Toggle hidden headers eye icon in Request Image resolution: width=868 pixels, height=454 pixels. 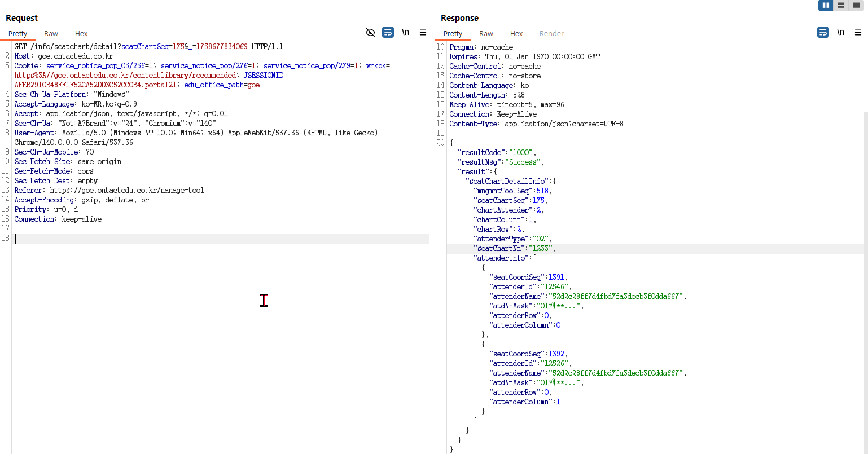point(370,32)
